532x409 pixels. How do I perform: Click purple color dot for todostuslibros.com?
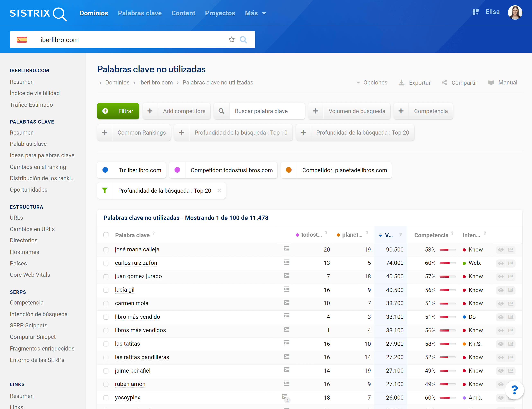(177, 170)
